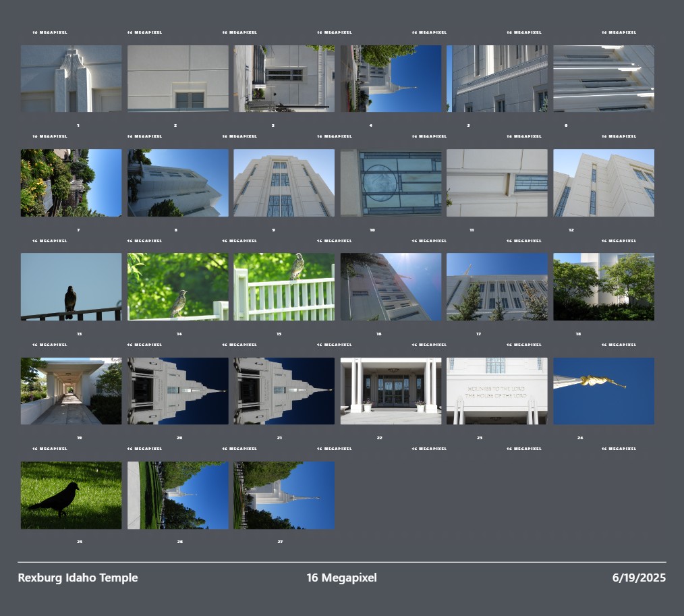Open the covered walkway photo numbered 19
684x616 pixels.
[71, 391]
